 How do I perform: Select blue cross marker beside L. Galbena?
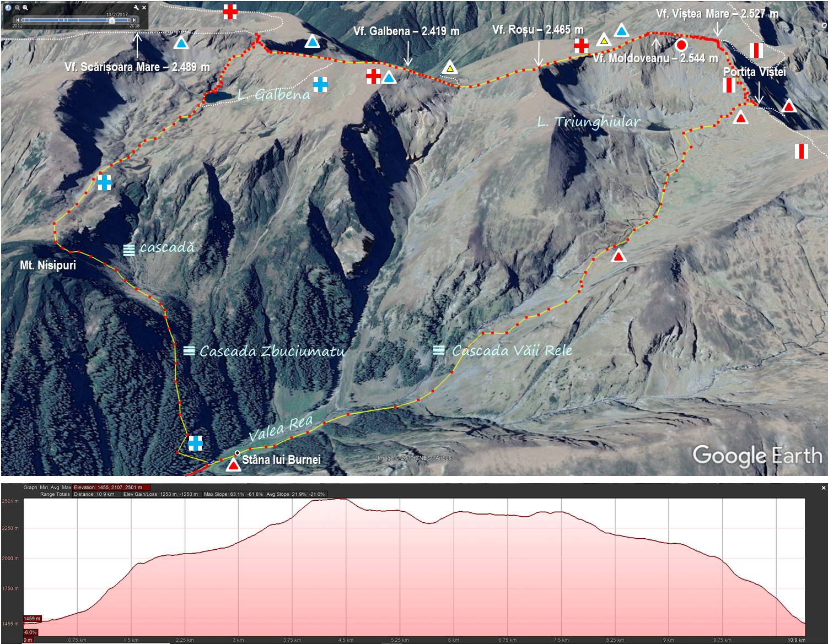(x=320, y=84)
